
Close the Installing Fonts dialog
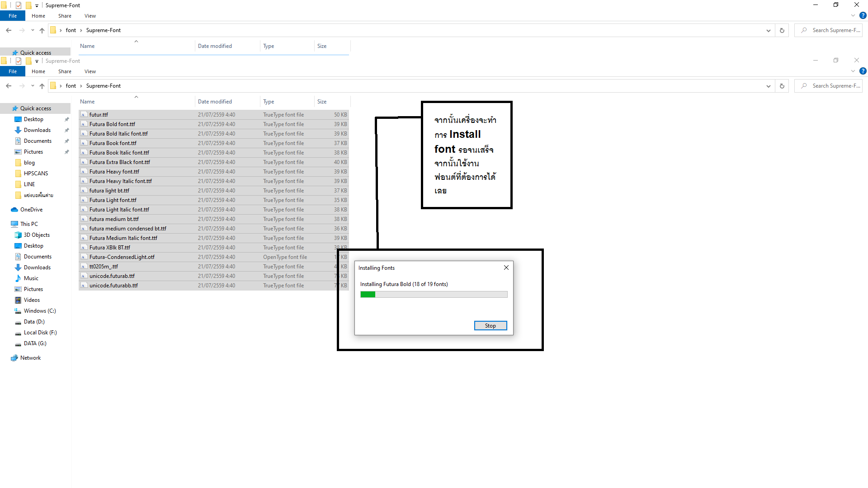point(506,267)
